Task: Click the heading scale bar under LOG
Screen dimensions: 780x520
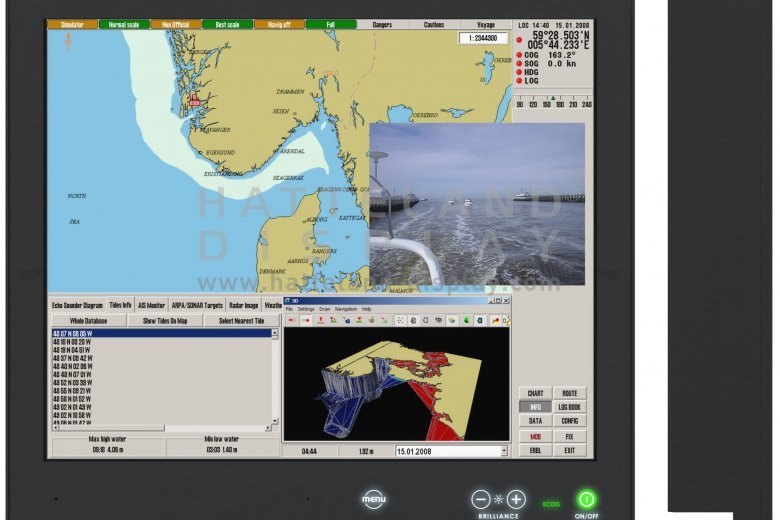Action: coord(553,102)
